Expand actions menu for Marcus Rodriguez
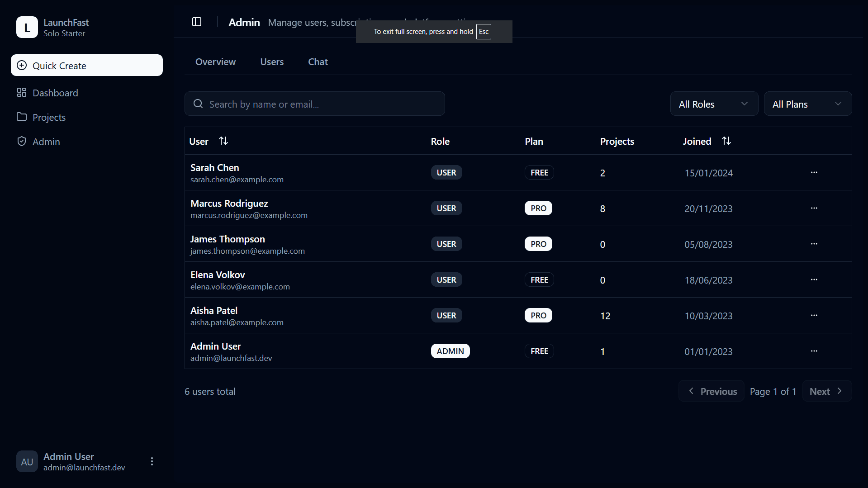The width and height of the screenshot is (868, 488). pos(814,208)
